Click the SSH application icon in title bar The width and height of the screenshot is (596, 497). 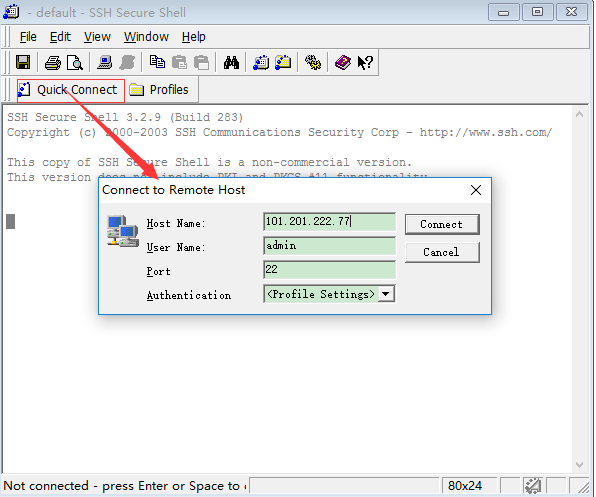(x=11, y=12)
